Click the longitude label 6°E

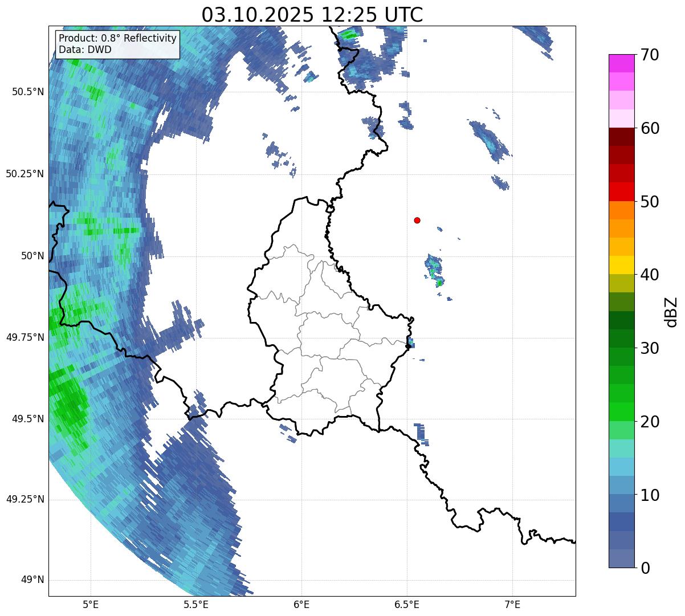tap(301, 604)
